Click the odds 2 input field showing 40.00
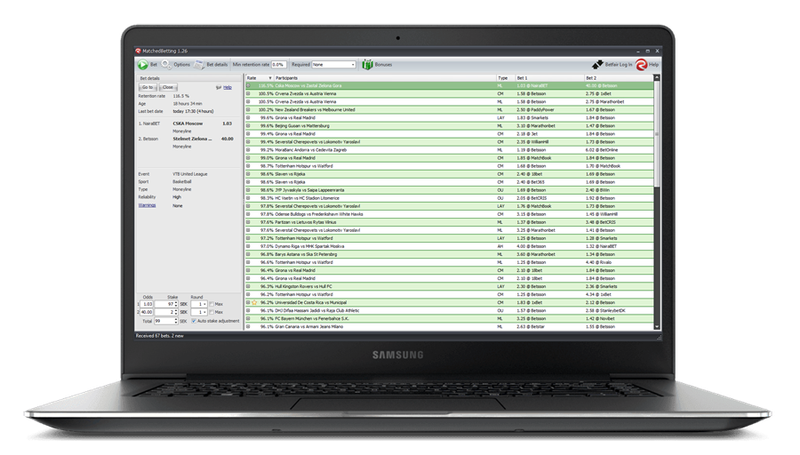Viewport: 800px width, 455px height. 147,312
